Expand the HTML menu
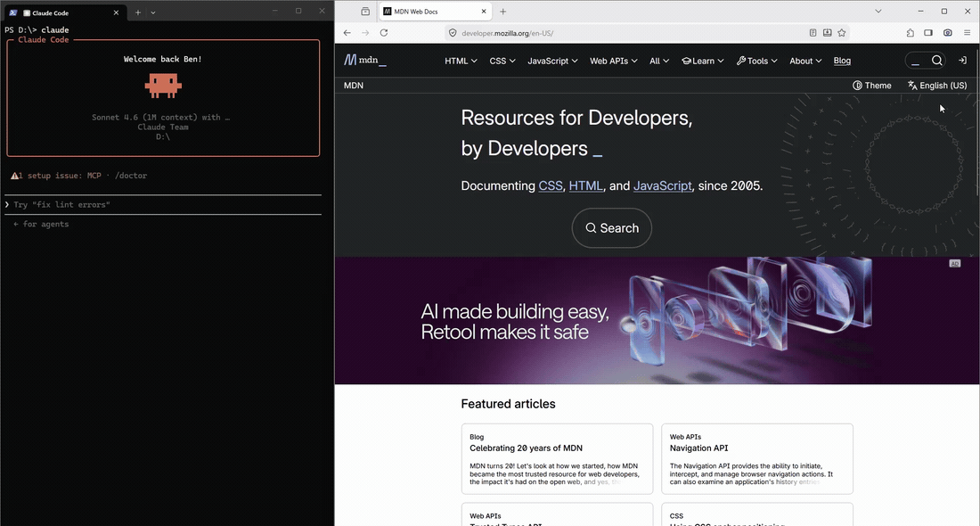980x526 pixels. coord(461,61)
